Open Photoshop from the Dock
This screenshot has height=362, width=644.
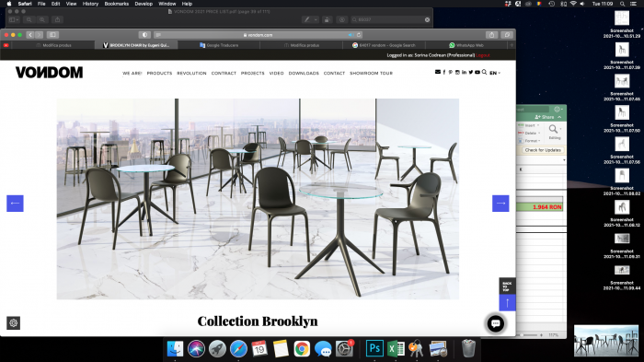[x=374, y=348]
